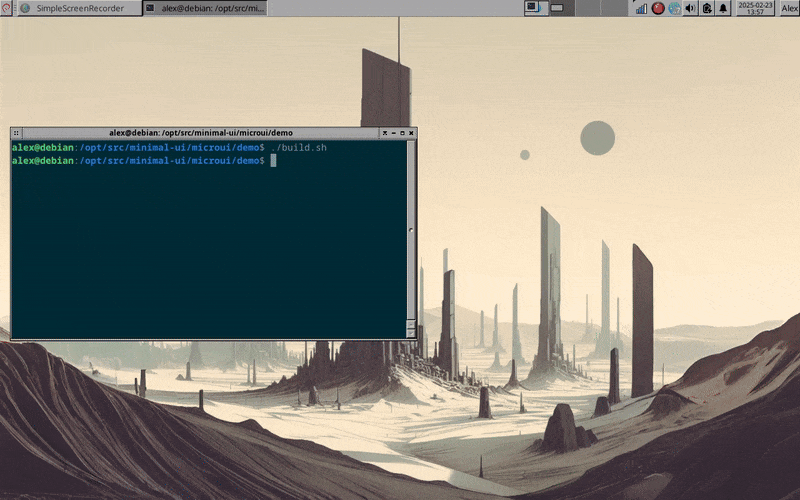Close the terminal window
The height and width of the screenshot is (500, 800).
point(411,133)
